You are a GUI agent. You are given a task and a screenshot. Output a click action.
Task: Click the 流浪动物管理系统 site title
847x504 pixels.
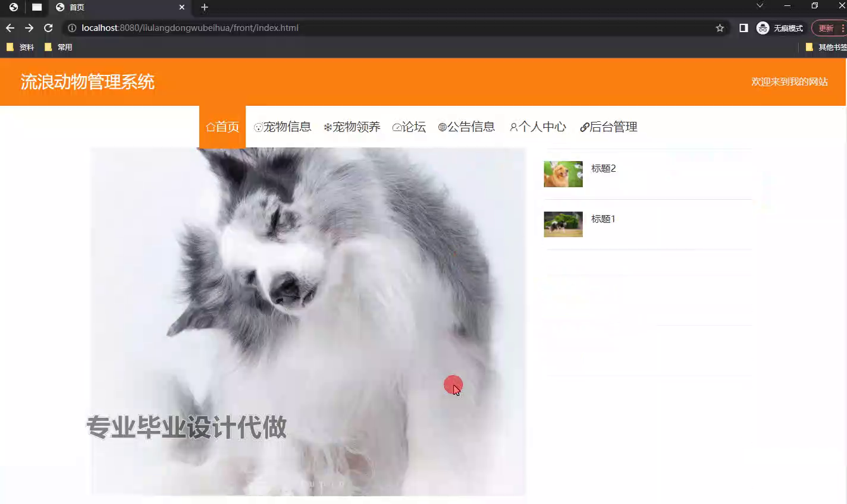click(x=87, y=82)
